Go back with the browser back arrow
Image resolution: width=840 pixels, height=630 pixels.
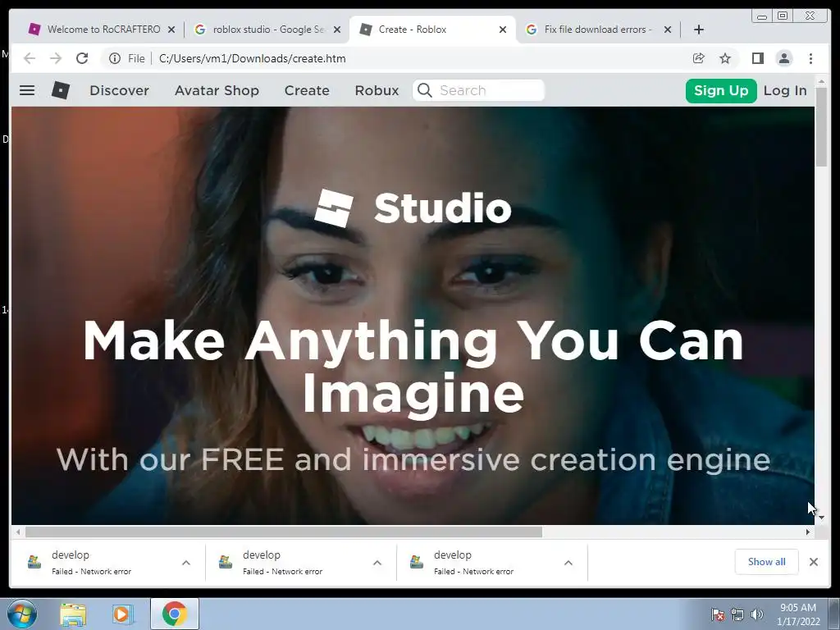click(x=30, y=58)
